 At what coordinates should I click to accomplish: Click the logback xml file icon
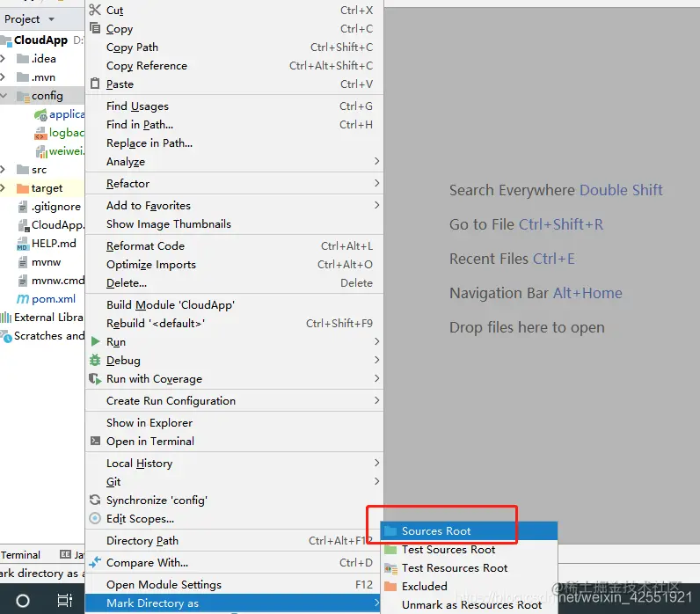[x=40, y=133]
